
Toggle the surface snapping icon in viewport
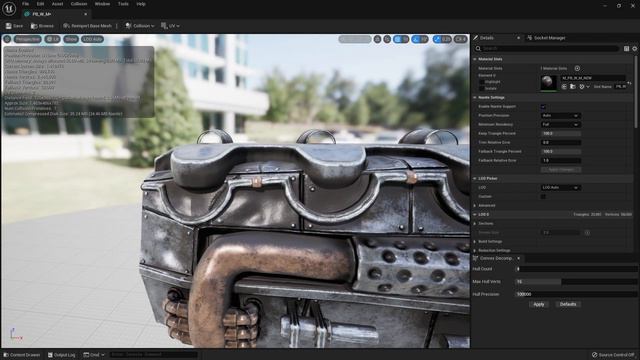pos(387,39)
